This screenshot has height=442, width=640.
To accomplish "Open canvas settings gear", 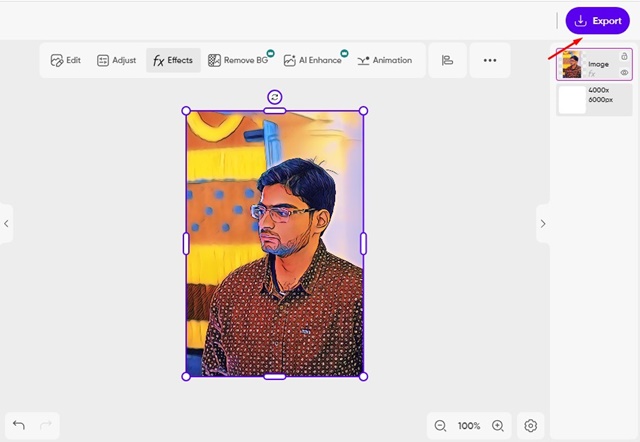I will coord(531,426).
